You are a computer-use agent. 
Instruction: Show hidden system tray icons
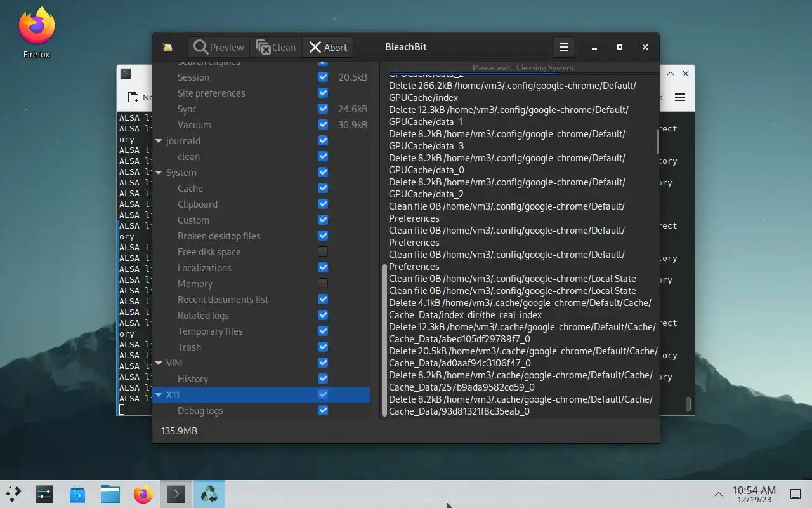coord(719,494)
